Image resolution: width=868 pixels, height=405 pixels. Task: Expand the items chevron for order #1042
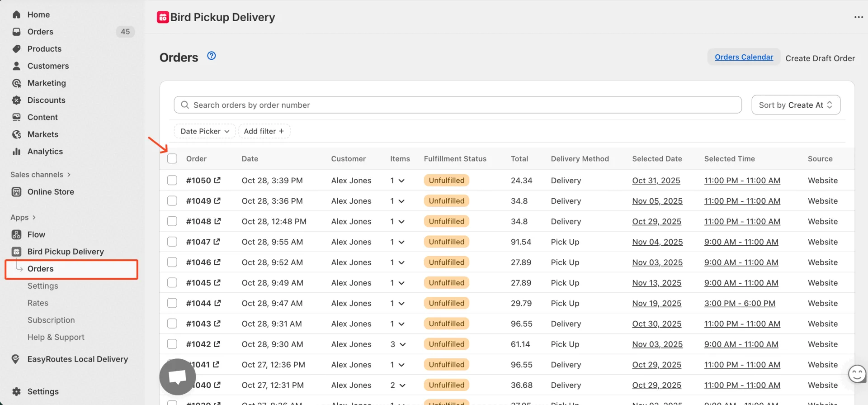pyautogui.click(x=402, y=344)
